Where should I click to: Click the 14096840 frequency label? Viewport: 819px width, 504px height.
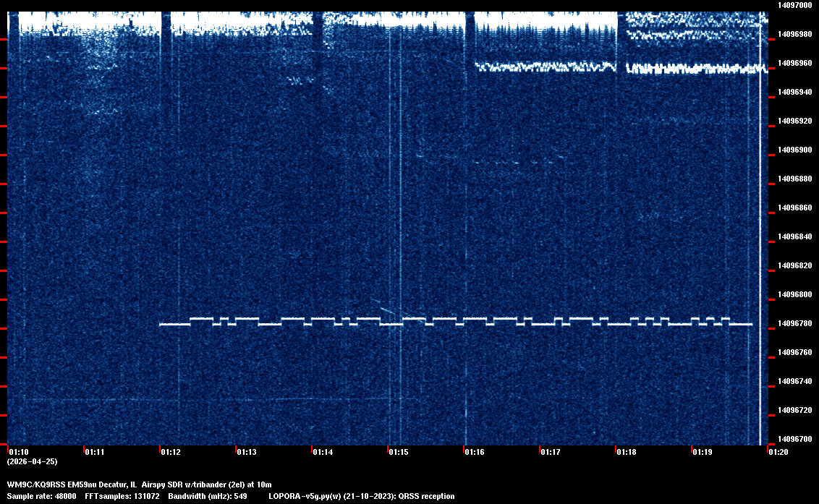tap(795, 236)
